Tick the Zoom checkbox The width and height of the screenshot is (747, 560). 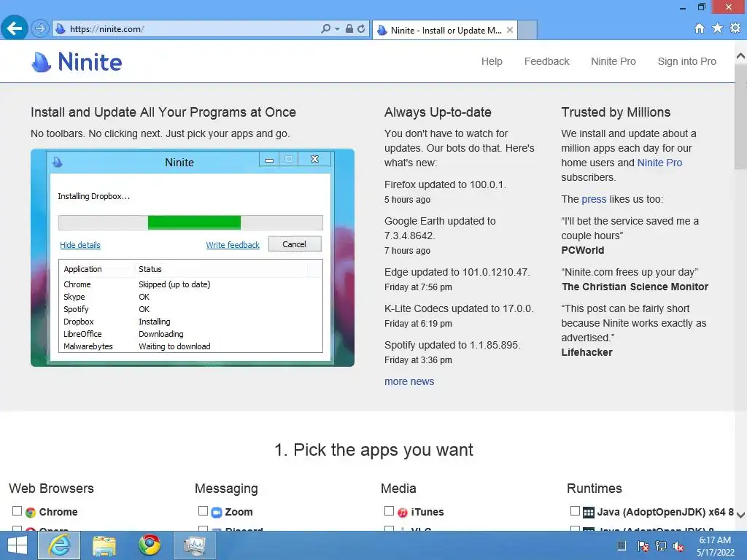(203, 511)
